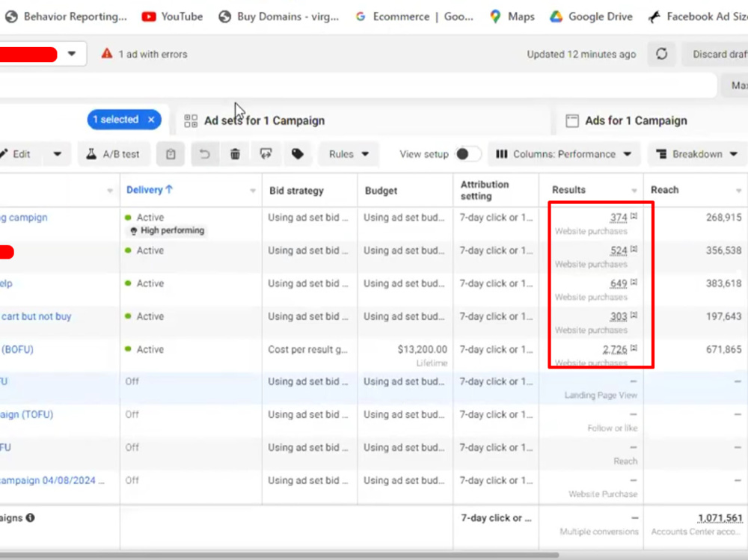Open the Behavior Reporting bookmark

[66, 16]
